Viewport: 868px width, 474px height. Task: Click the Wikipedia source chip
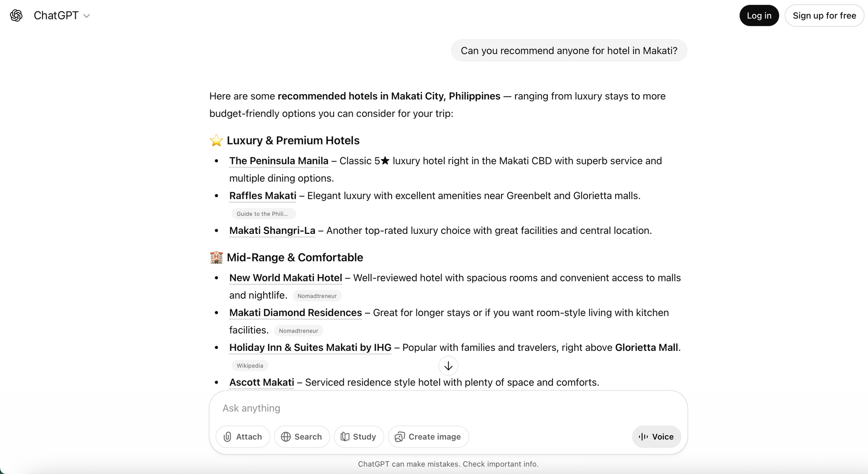point(250,366)
